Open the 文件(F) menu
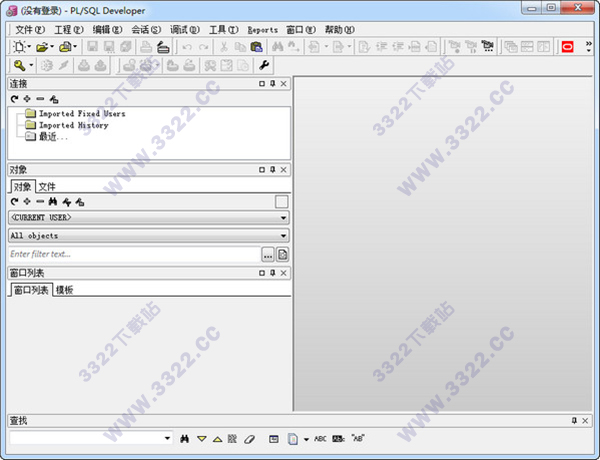Viewport: 600px width, 460px height. tap(30, 29)
